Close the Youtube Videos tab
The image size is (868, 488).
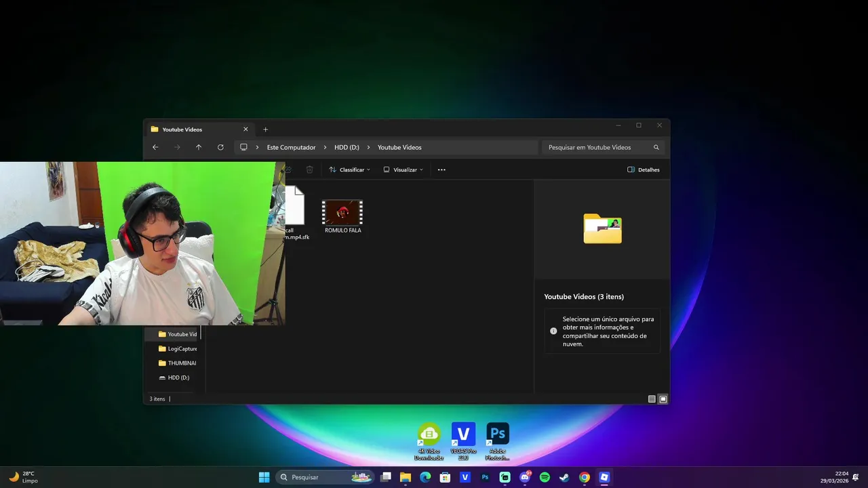point(245,129)
